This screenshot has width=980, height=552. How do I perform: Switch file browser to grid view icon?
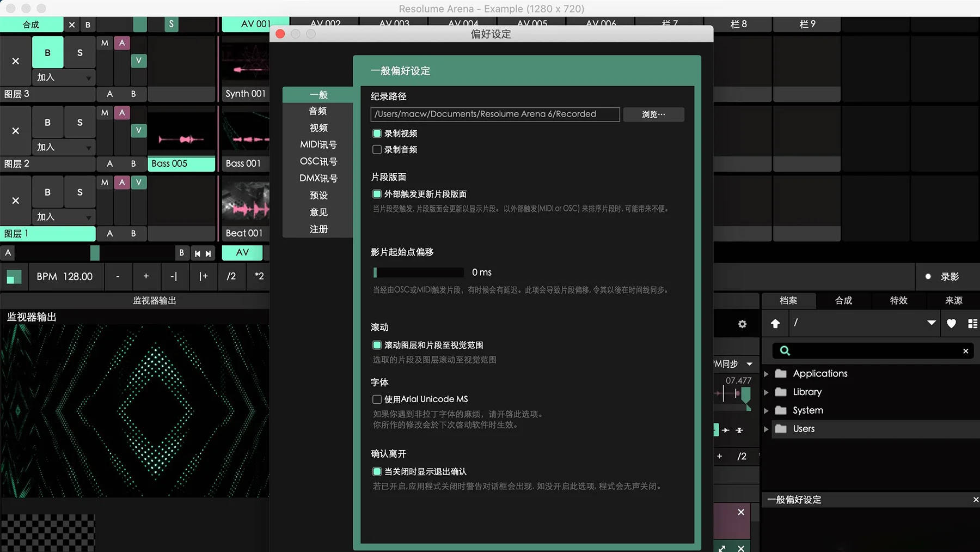tap(972, 324)
